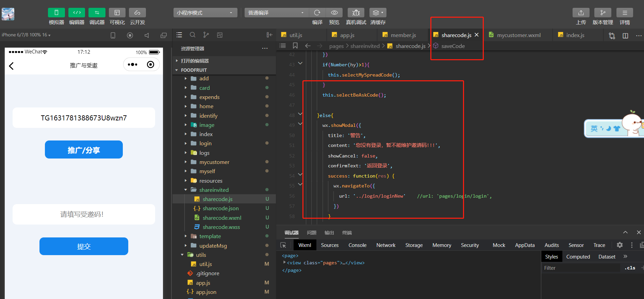
Task: Open the AppData devtools tab
Action: [525, 245]
